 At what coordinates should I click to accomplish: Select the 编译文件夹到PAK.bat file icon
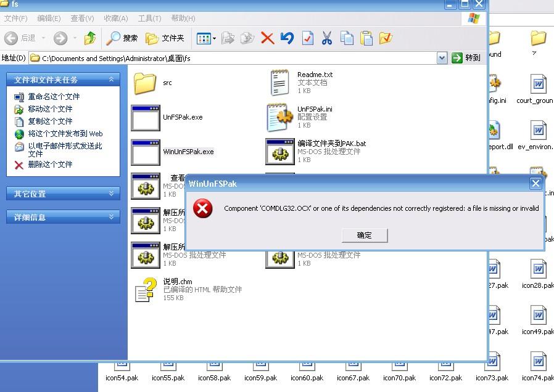click(280, 152)
